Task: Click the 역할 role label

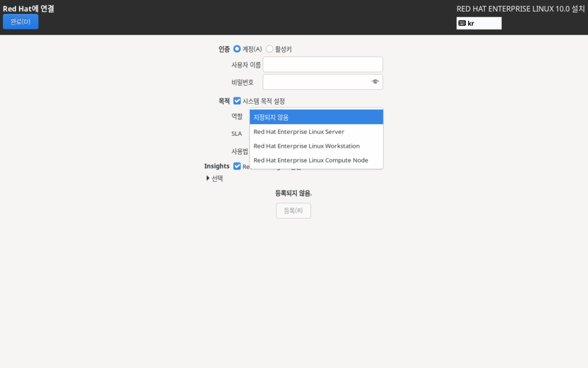Action: (x=237, y=116)
